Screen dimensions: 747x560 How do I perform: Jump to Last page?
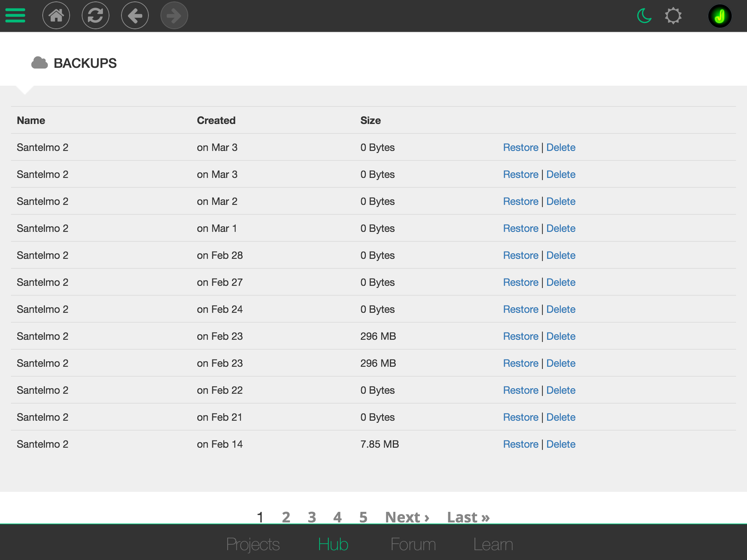point(468,517)
